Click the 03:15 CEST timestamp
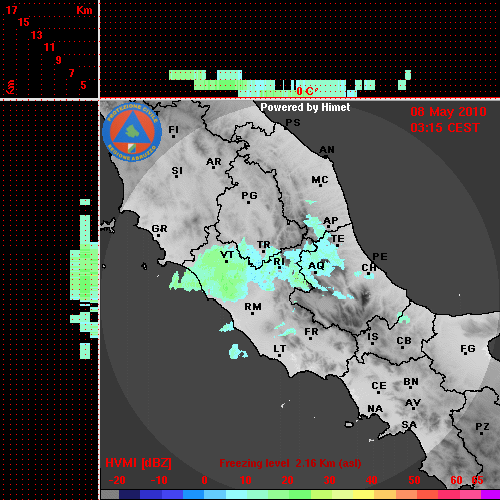 pos(445,128)
